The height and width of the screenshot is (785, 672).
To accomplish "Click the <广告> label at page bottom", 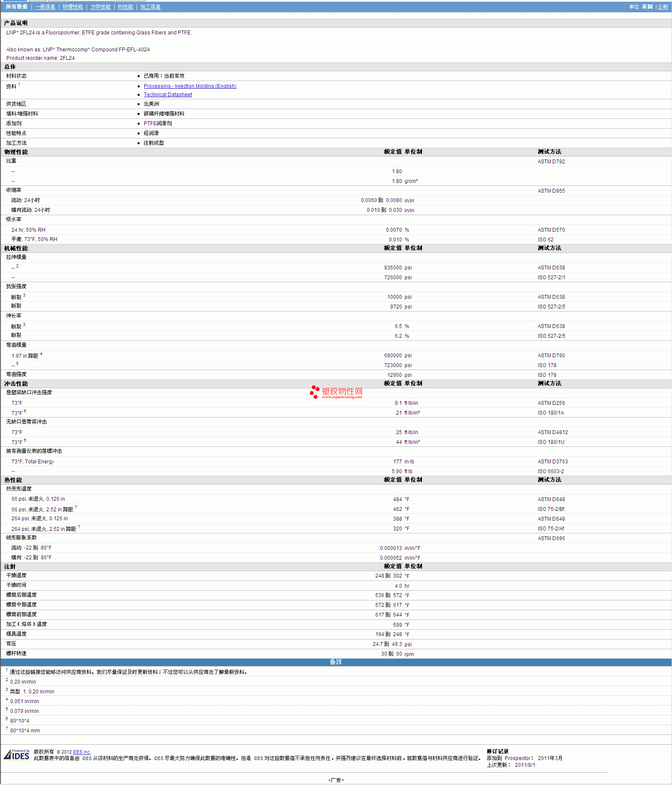I will pos(336,780).
